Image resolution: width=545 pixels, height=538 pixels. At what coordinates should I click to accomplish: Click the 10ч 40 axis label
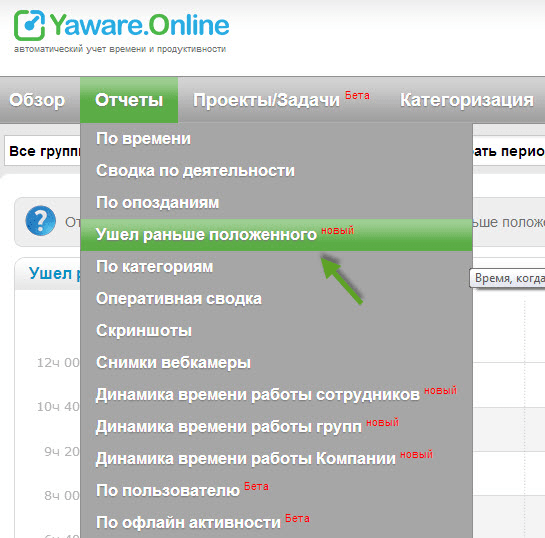tap(58, 406)
